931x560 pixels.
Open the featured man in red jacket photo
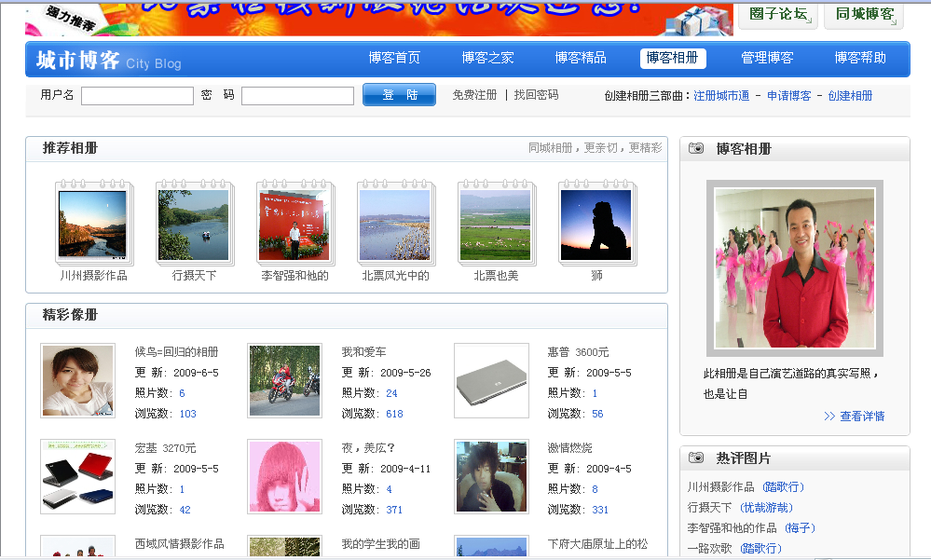(x=794, y=267)
